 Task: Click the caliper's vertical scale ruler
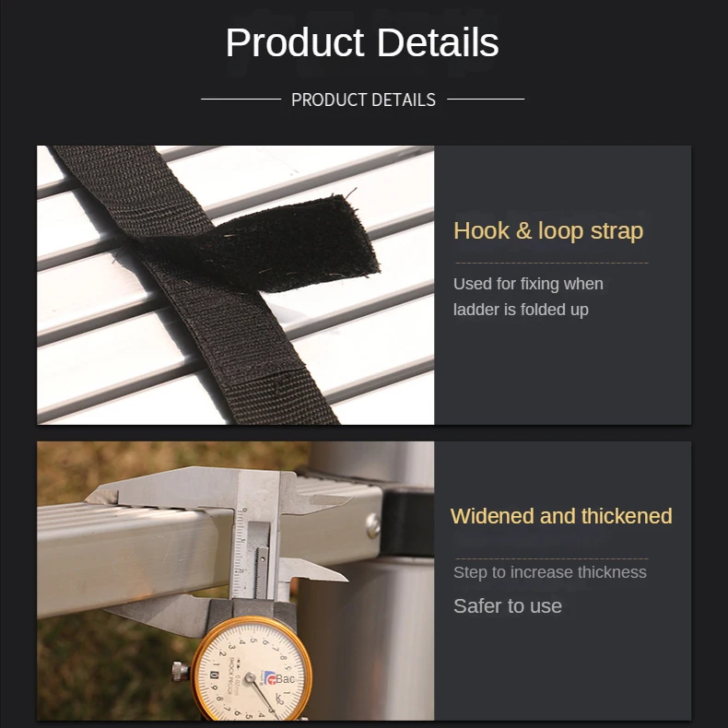240,553
